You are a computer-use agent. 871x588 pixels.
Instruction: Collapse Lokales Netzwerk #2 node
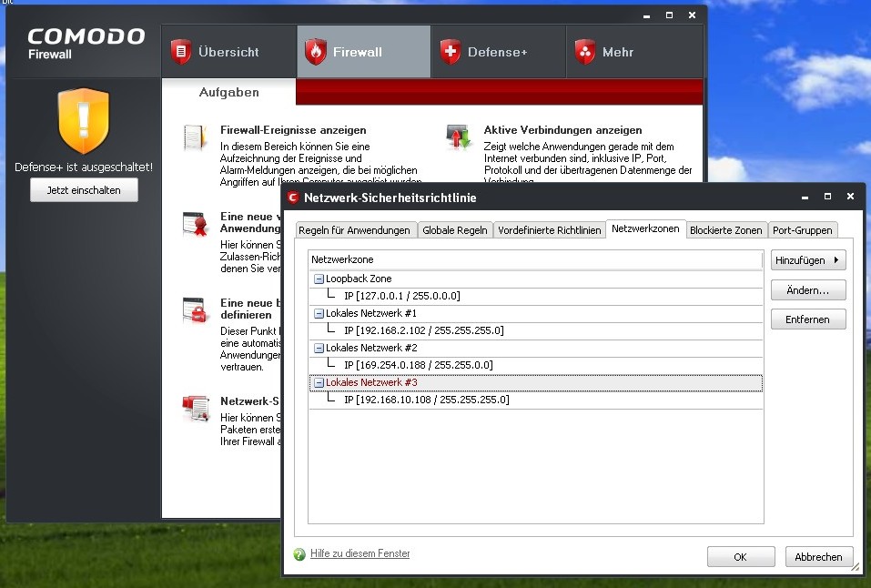click(319, 348)
